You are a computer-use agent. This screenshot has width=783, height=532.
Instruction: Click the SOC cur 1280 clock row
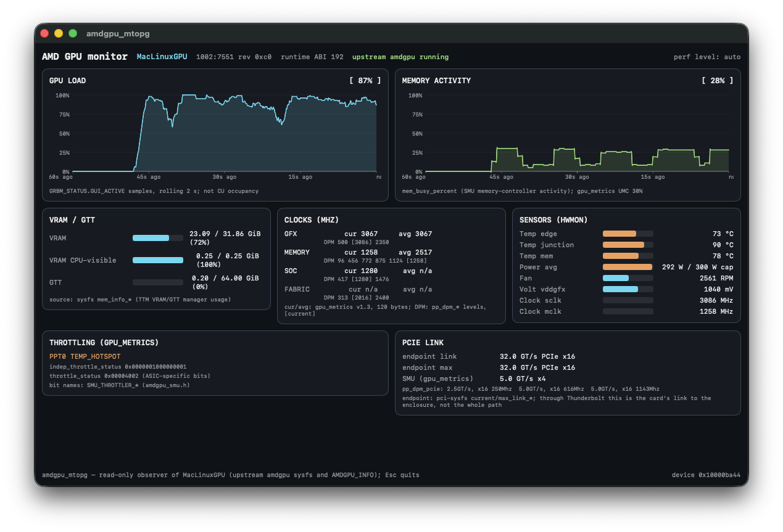point(358,271)
